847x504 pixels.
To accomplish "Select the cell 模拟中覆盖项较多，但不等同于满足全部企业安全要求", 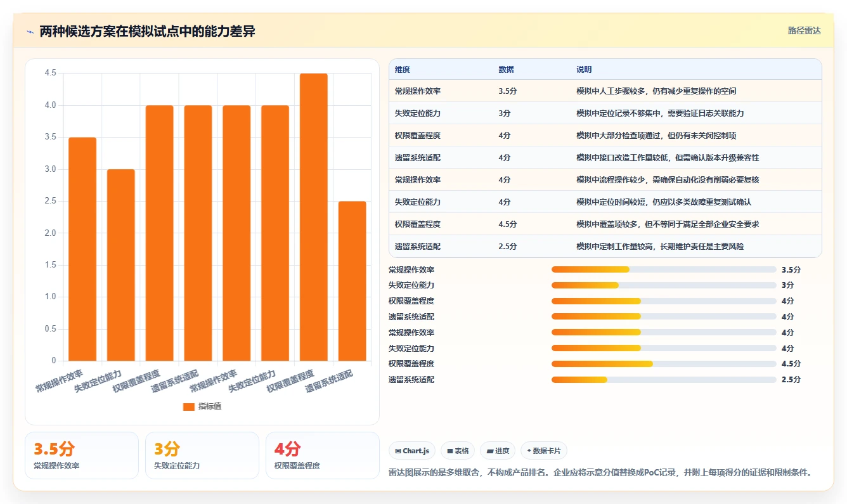I will point(695,224).
